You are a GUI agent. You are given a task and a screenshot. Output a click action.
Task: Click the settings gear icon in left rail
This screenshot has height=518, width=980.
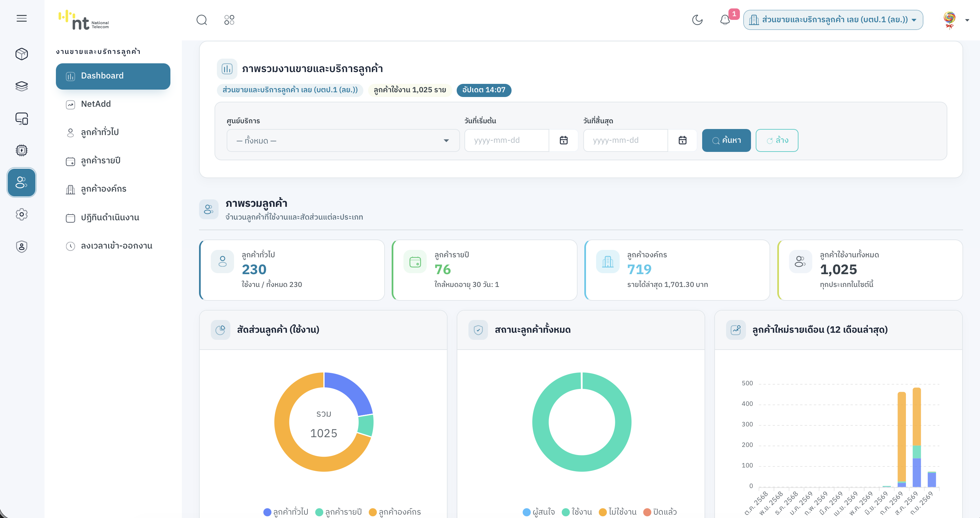(22, 214)
